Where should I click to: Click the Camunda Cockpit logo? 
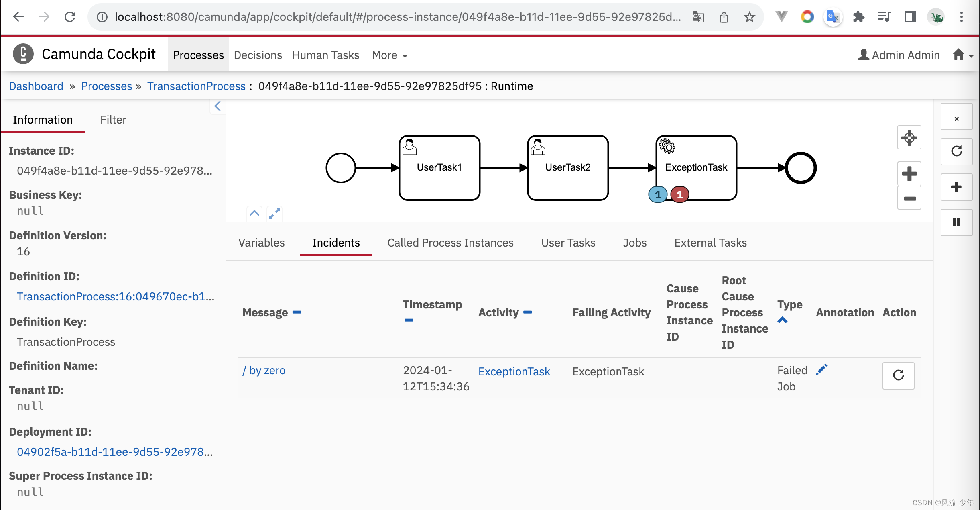point(23,54)
